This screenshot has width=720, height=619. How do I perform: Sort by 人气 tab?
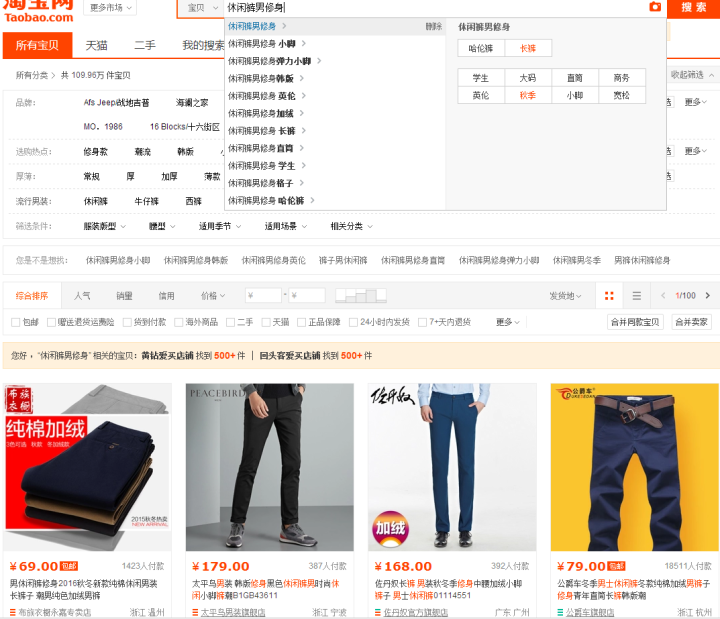tap(82, 296)
